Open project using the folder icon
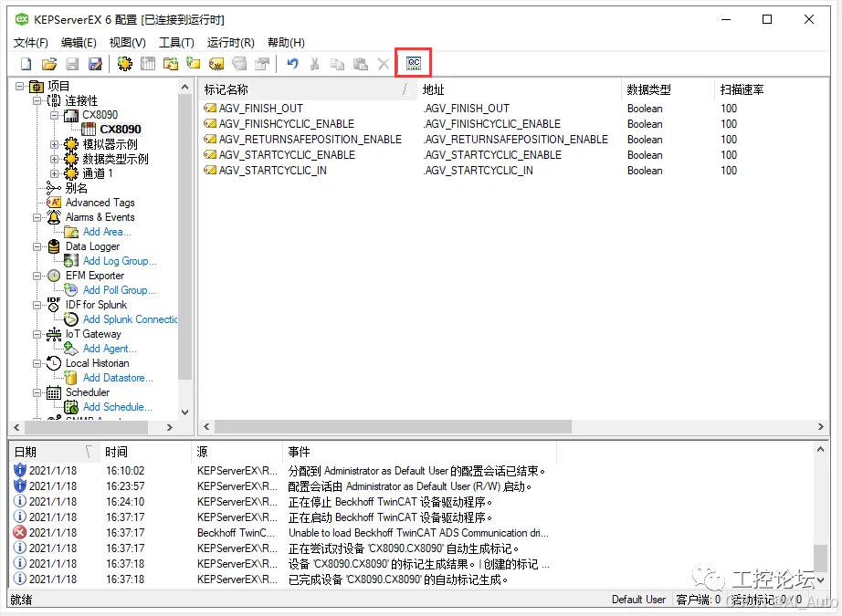 point(49,64)
